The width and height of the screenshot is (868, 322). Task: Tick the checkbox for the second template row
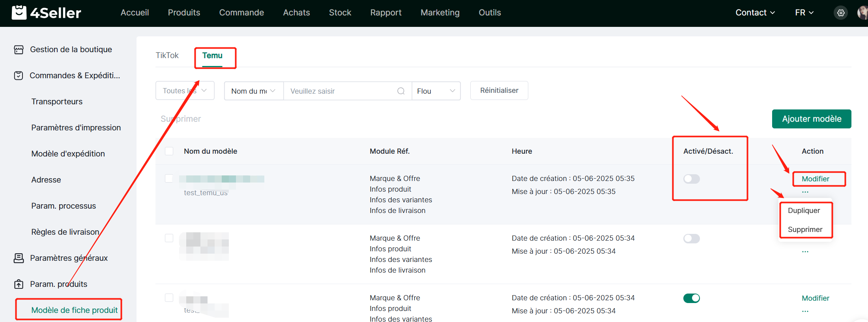(x=169, y=238)
